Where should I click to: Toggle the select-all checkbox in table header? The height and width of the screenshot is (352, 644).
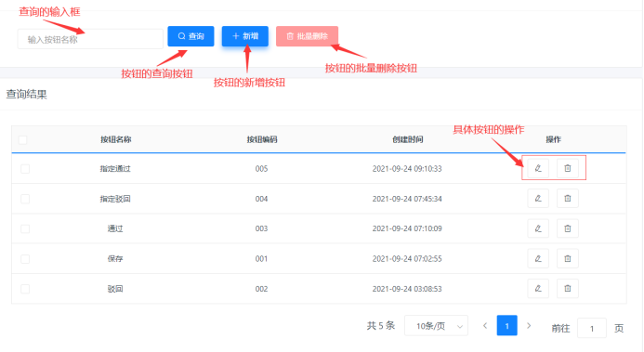coord(23,140)
